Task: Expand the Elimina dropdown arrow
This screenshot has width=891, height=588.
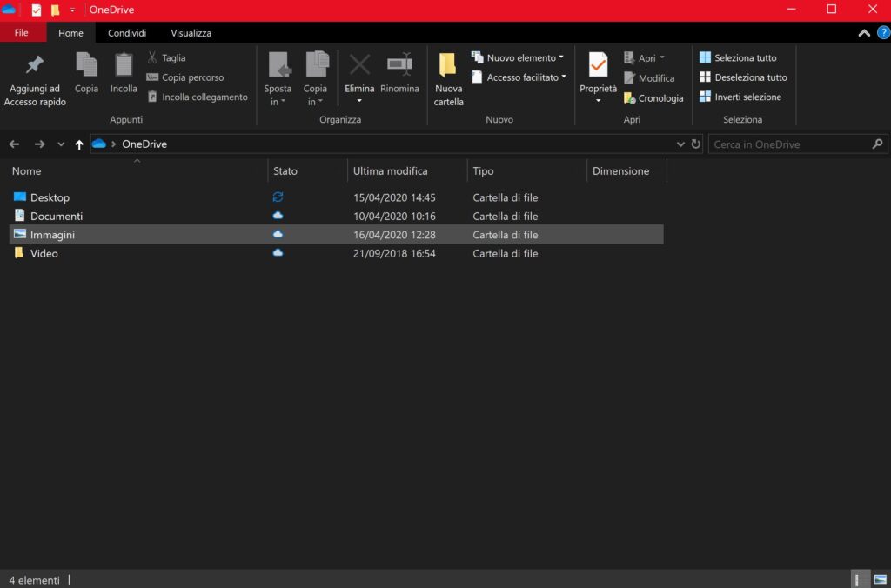Action: tap(359, 101)
